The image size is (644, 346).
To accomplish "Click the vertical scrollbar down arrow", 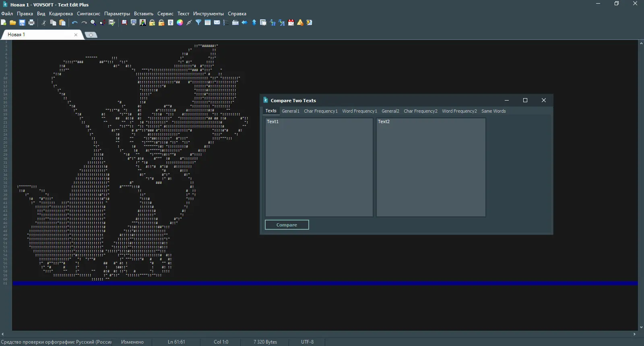I will pyautogui.click(x=641, y=327).
